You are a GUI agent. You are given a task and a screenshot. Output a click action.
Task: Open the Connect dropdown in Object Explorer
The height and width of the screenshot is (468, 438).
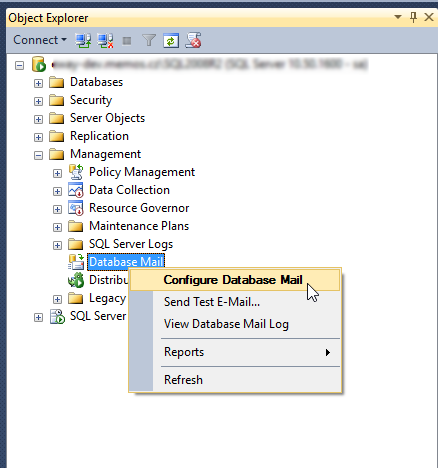[x=40, y=40]
